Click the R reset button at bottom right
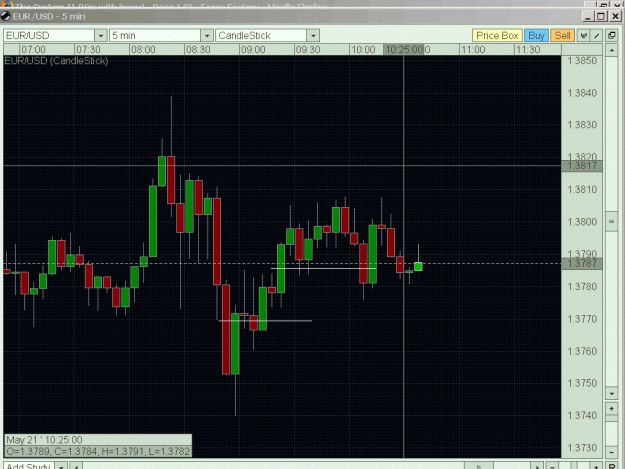 pos(612,466)
